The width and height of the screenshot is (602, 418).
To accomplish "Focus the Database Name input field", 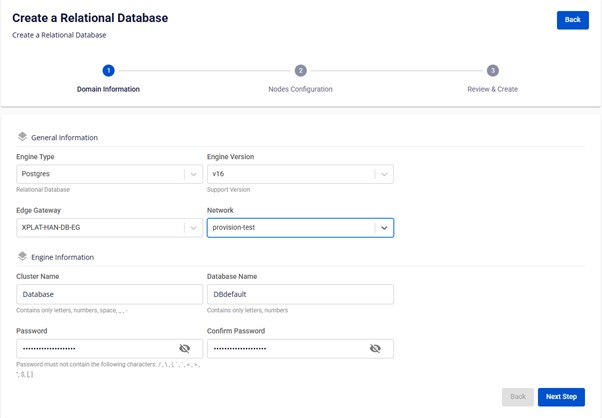I will [300, 294].
